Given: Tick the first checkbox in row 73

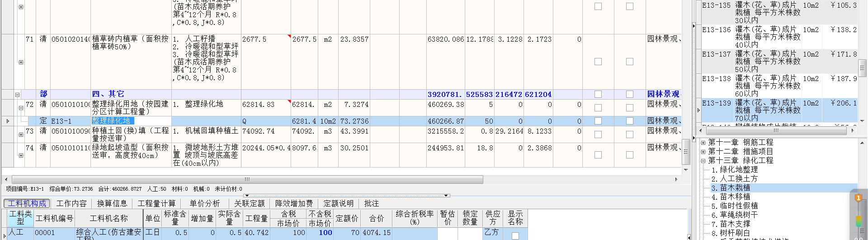Looking at the screenshot, I should click(598, 134).
